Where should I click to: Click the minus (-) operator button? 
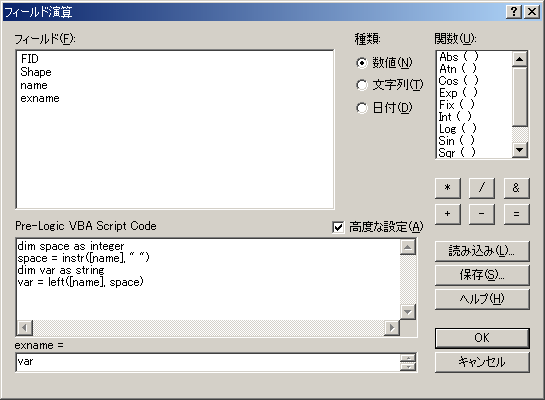[482, 214]
